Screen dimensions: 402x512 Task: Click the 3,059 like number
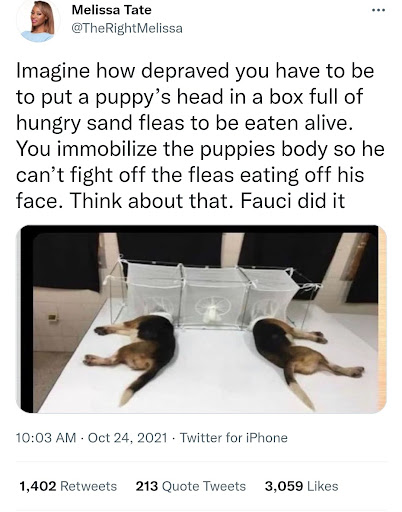click(x=284, y=486)
